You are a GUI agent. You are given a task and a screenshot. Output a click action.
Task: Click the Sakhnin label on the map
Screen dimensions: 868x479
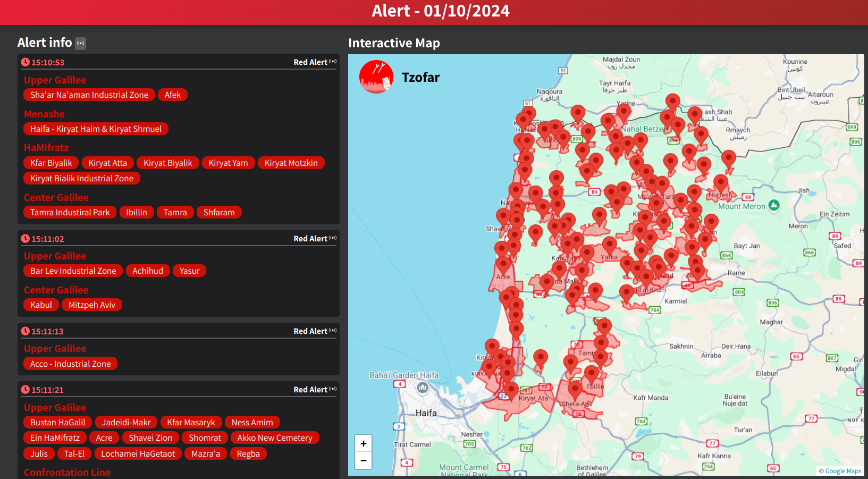pyautogui.click(x=681, y=346)
